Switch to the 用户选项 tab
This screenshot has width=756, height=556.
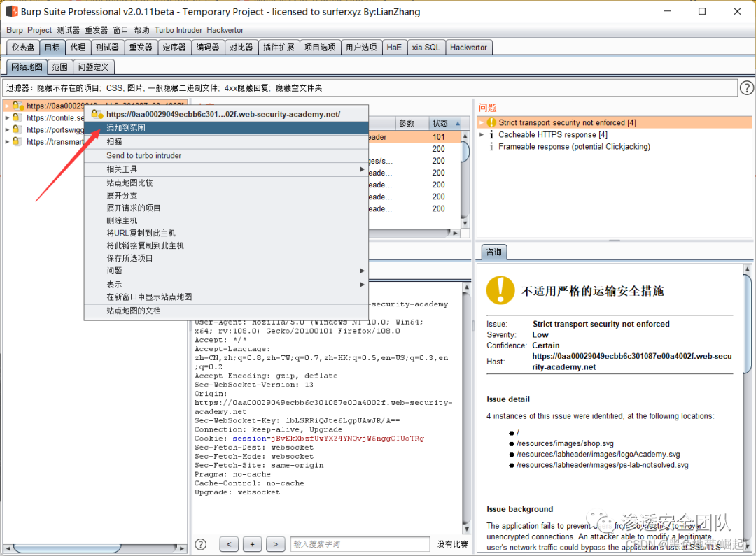(362, 48)
